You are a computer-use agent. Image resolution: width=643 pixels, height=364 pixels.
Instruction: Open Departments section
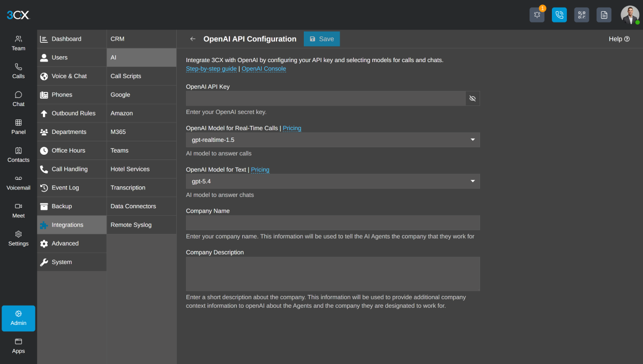click(72, 132)
